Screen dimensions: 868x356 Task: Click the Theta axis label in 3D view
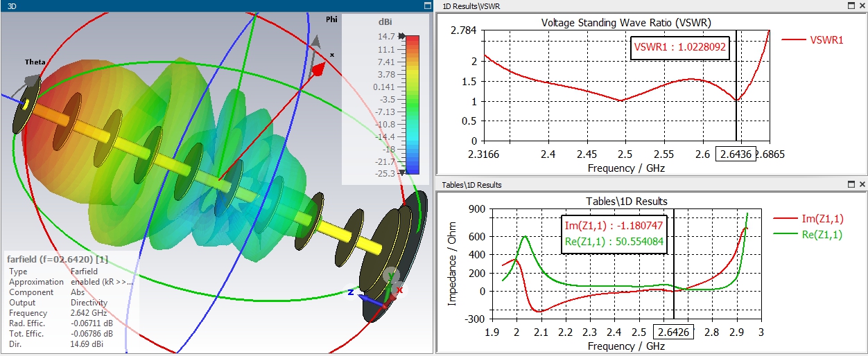pos(35,62)
